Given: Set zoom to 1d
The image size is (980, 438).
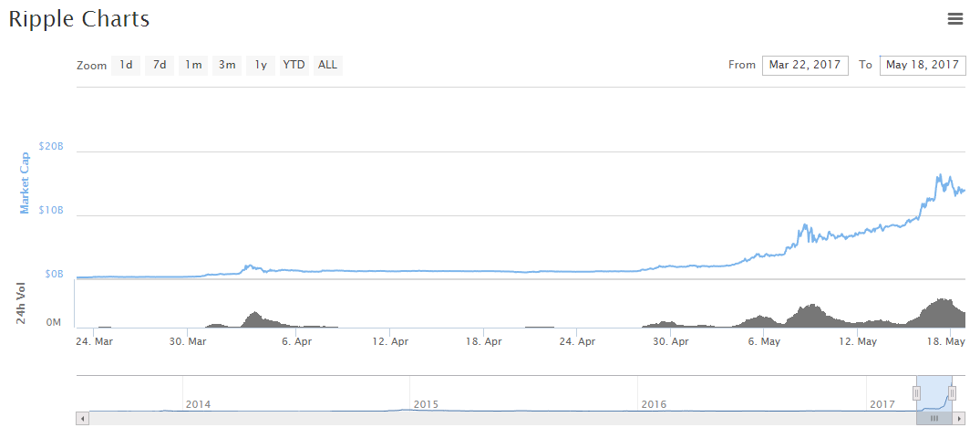Looking at the screenshot, I should point(126,65).
